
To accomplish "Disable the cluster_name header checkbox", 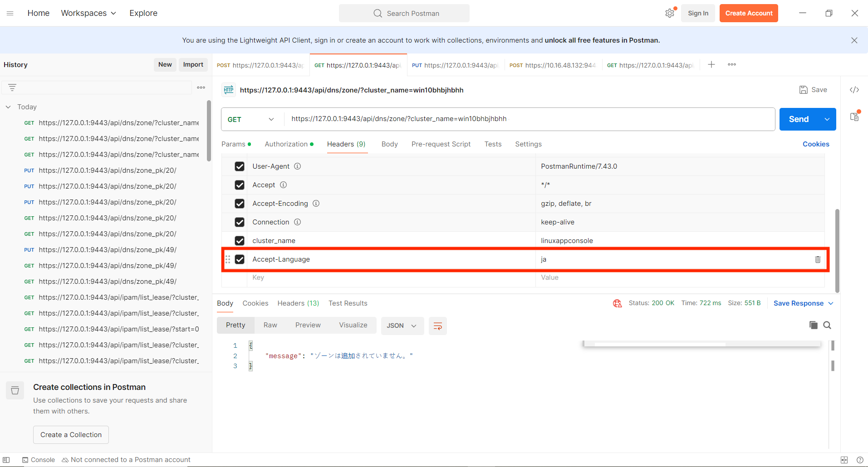I will coord(240,241).
